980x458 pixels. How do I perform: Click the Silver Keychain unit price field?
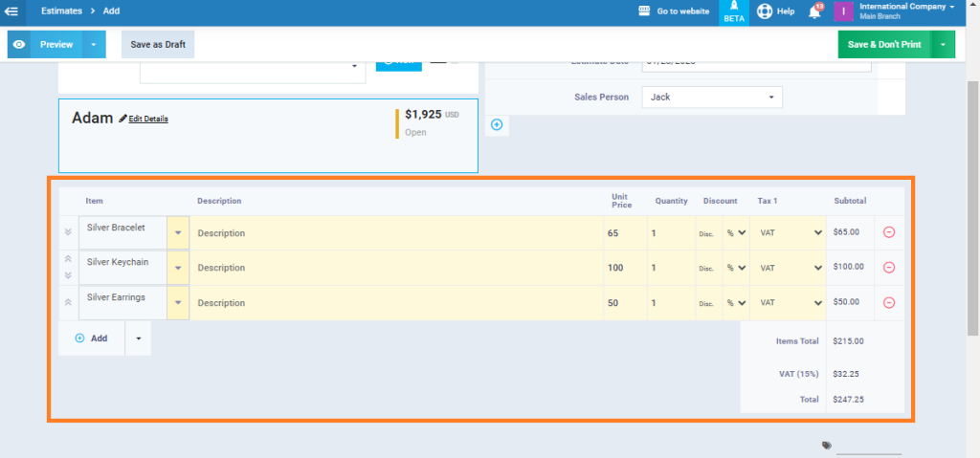[x=625, y=268]
